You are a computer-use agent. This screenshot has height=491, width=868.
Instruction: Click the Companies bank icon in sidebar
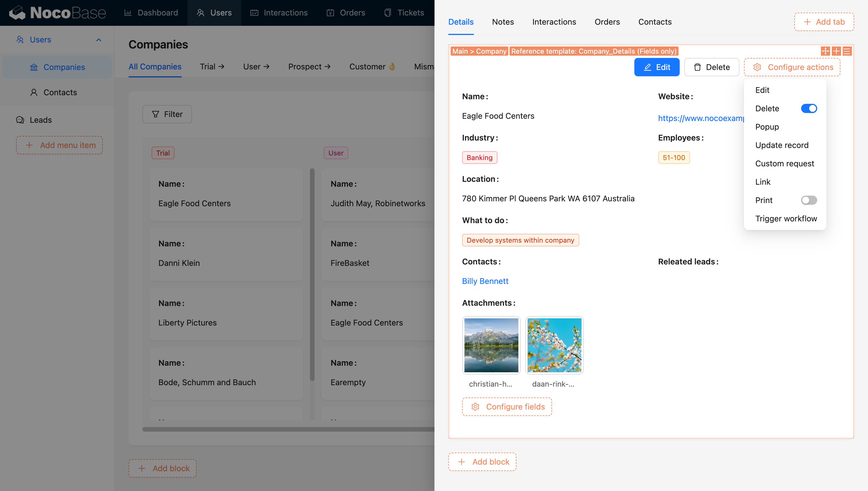34,67
